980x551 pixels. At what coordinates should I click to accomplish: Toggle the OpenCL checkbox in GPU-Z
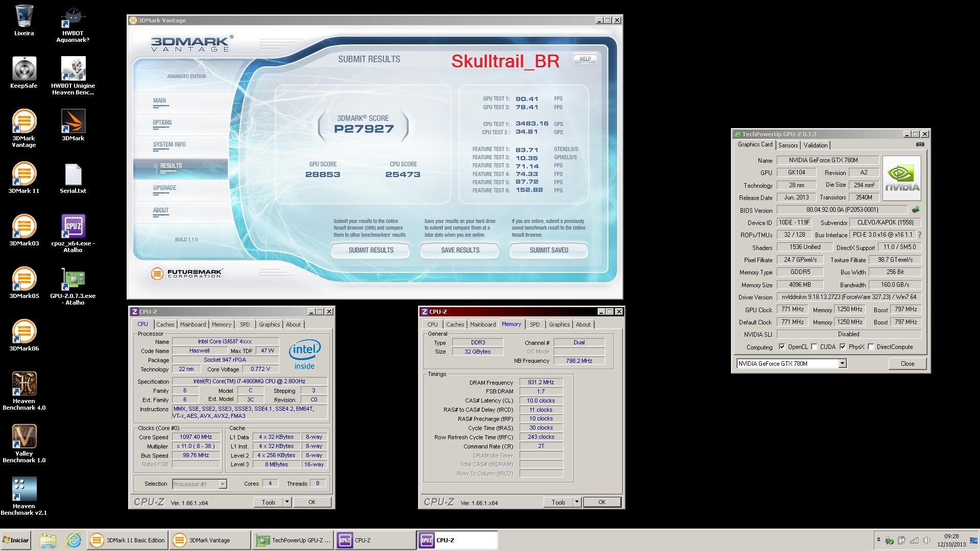point(782,347)
